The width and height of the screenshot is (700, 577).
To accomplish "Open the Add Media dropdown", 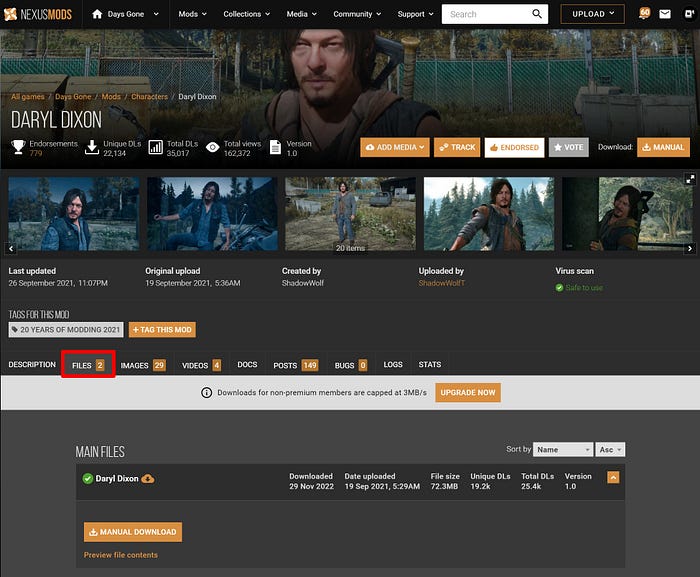I will point(395,147).
